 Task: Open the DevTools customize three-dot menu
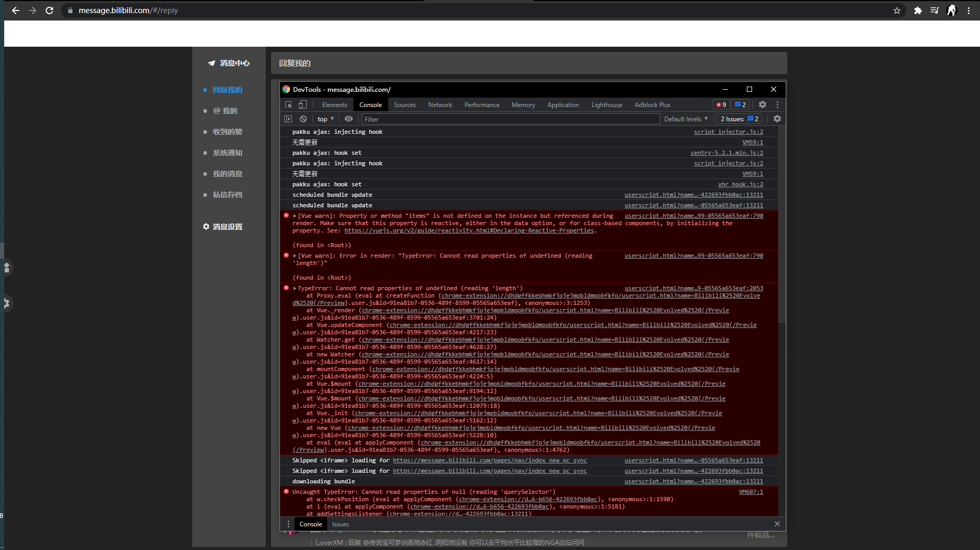point(777,105)
